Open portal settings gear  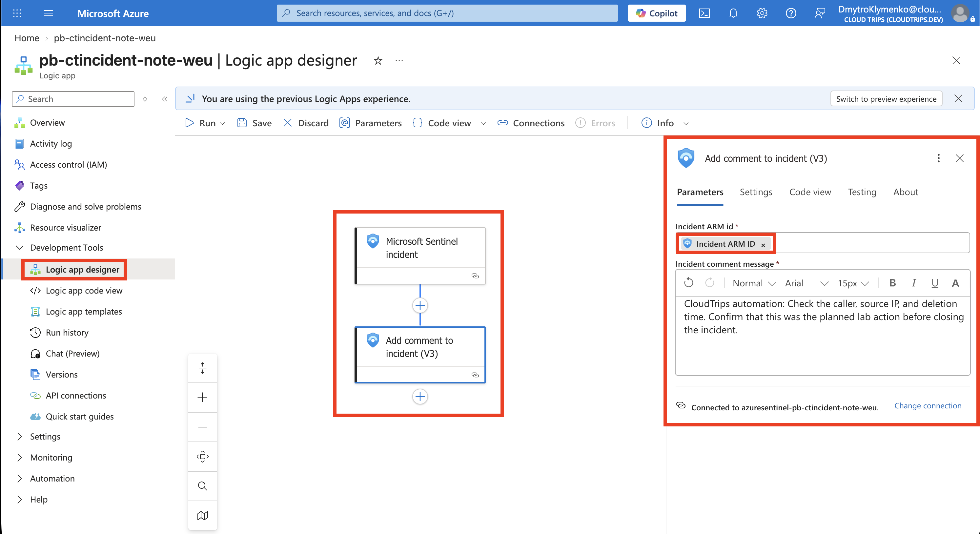762,13
